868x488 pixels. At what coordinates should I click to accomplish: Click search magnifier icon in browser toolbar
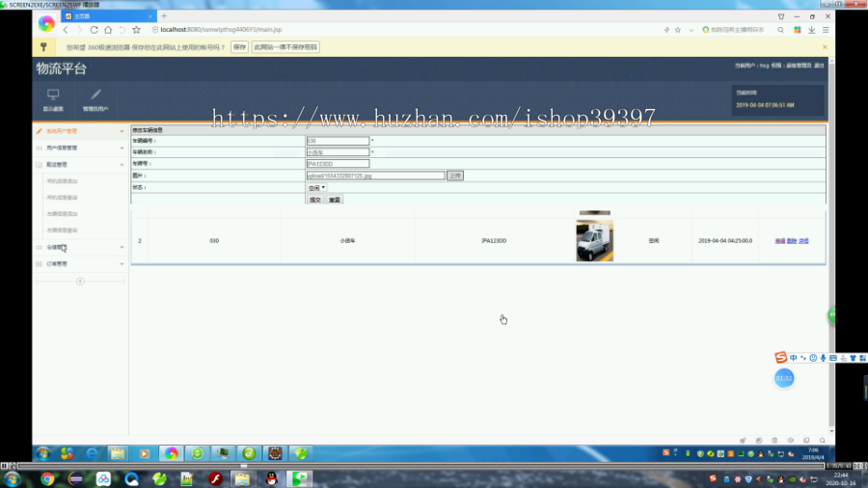(780, 30)
